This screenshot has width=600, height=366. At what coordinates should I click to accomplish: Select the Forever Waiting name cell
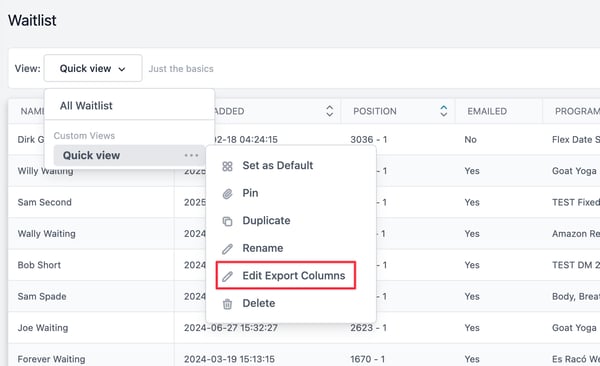[51, 359]
